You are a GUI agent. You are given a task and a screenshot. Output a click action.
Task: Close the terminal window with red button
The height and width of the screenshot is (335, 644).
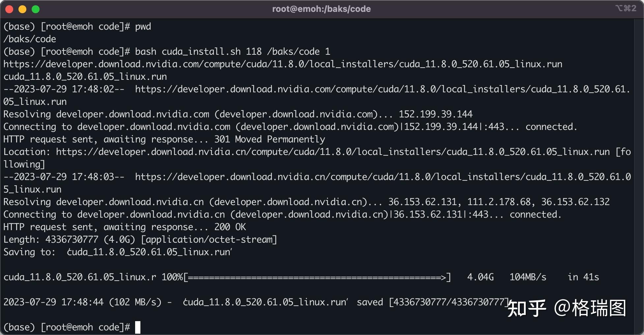(9, 9)
